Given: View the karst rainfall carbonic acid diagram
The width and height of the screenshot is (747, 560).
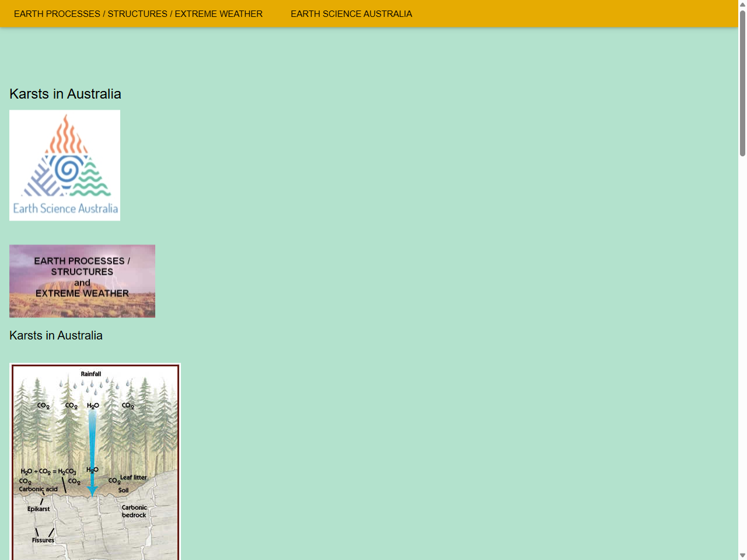Looking at the screenshot, I should (x=95, y=461).
